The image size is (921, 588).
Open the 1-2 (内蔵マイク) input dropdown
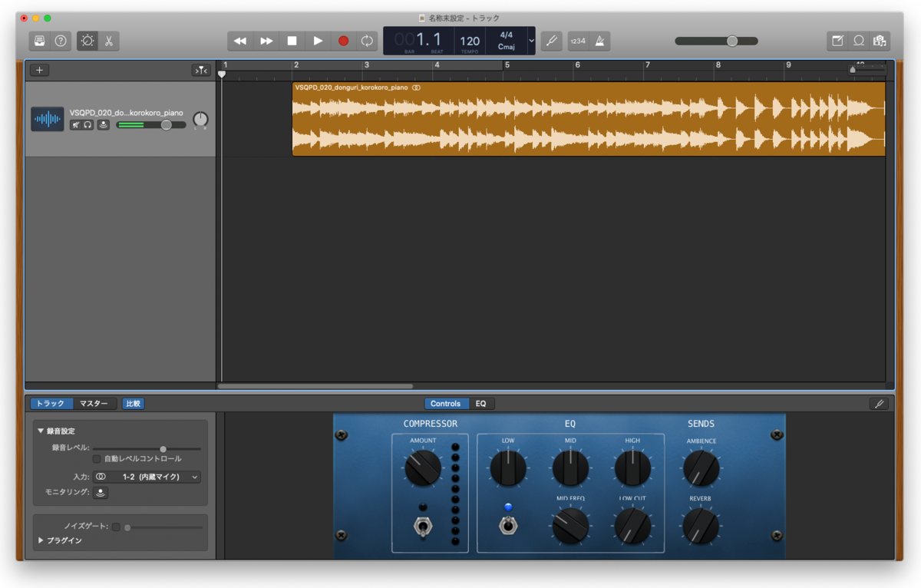153,477
